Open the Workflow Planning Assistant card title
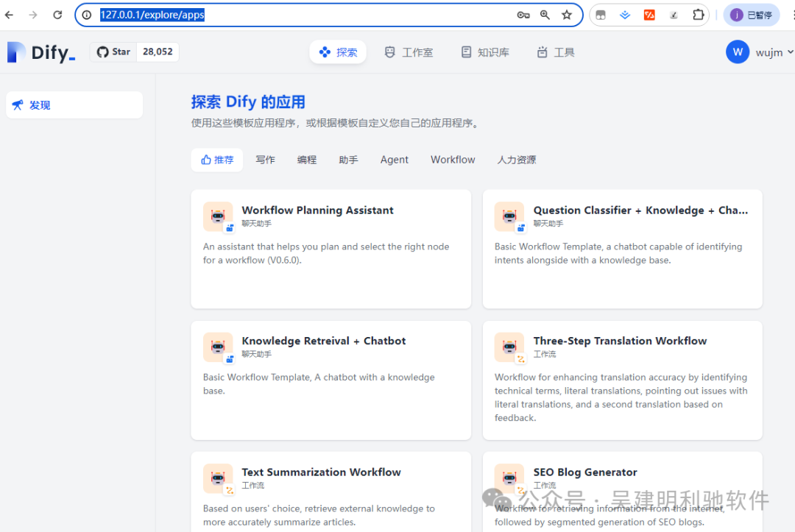795x532 pixels. point(317,210)
